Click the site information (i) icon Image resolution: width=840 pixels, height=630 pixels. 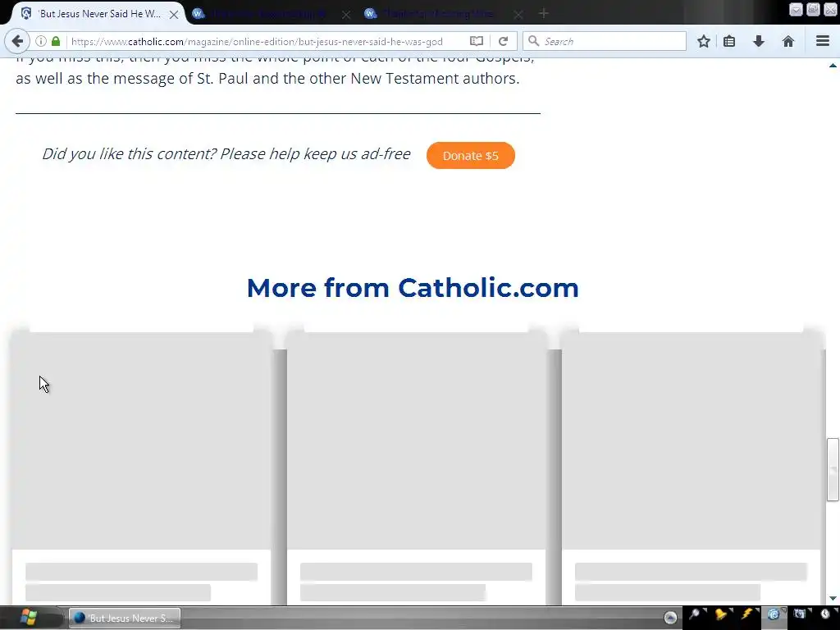(x=41, y=41)
